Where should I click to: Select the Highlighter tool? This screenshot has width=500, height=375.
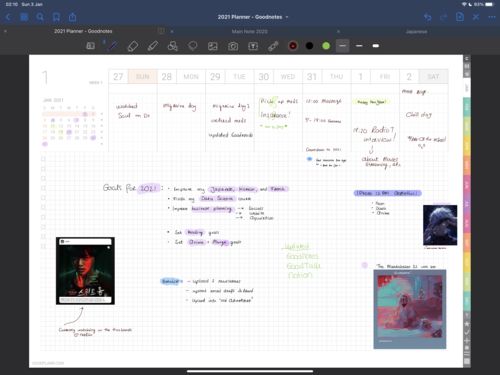click(x=153, y=46)
